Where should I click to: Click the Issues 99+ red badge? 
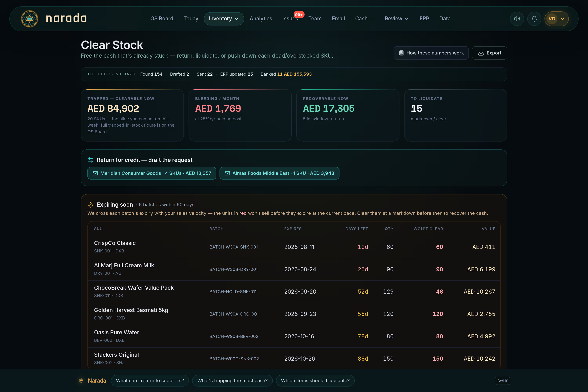click(299, 15)
